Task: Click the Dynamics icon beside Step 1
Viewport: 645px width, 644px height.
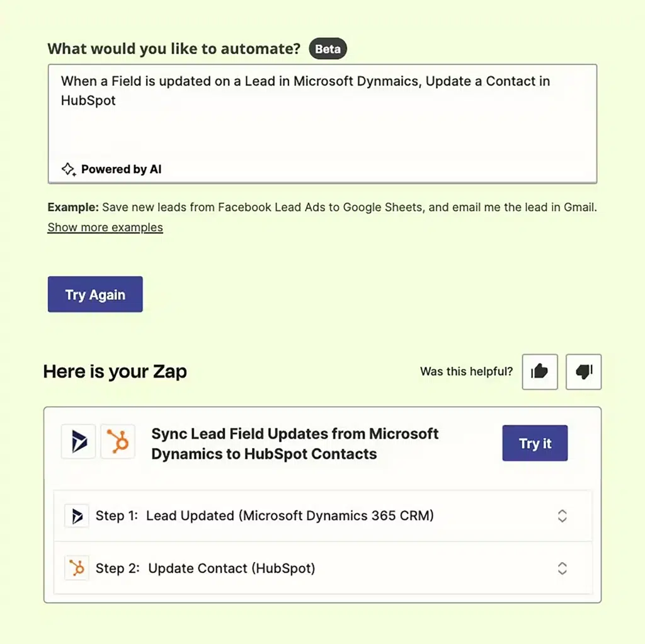Action: point(77,516)
